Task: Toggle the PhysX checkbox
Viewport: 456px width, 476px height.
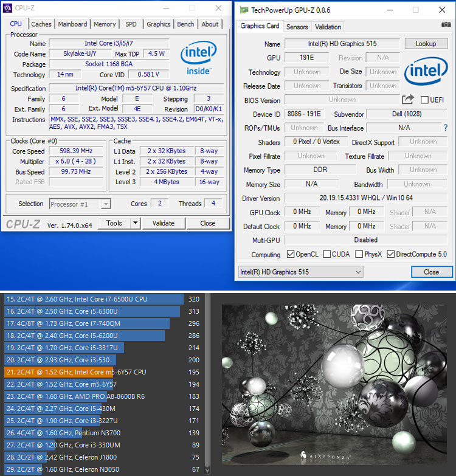Action: [359, 254]
